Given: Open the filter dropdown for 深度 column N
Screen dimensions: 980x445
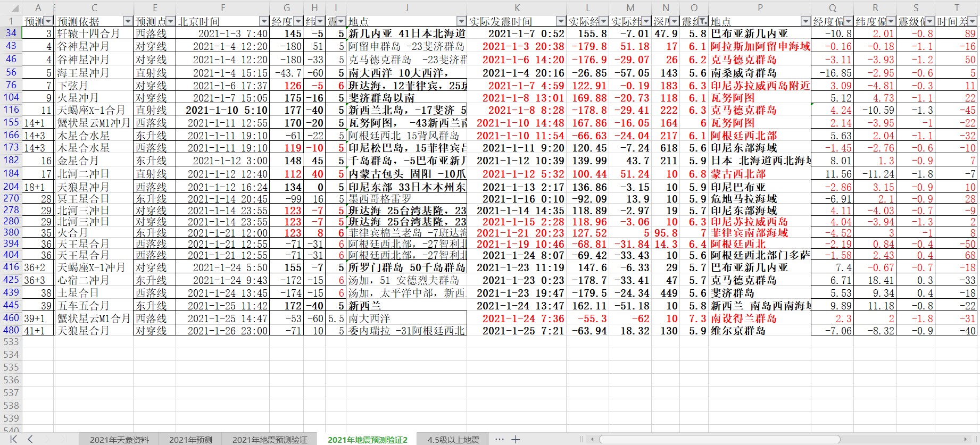Looking at the screenshot, I should tap(675, 21).
